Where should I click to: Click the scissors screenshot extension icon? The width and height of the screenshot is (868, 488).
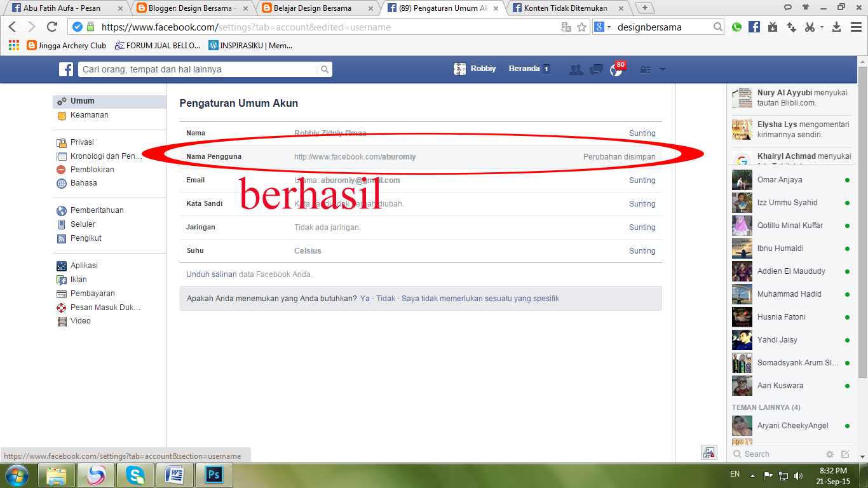(x=810, y=28)
